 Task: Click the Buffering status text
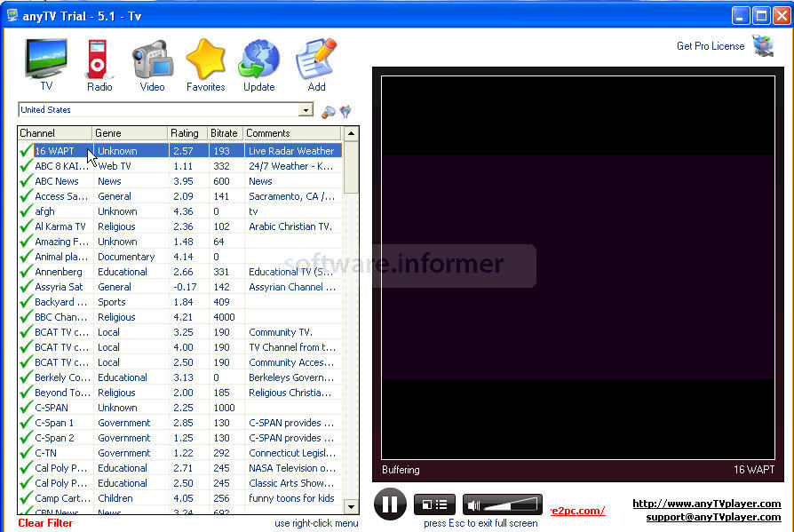coord(401,470)
